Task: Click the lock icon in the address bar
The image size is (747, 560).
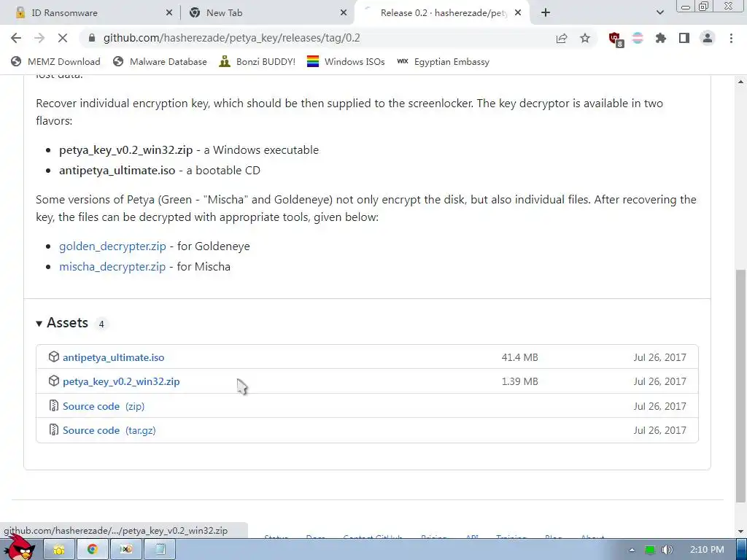Action: [x=93, y=38]
